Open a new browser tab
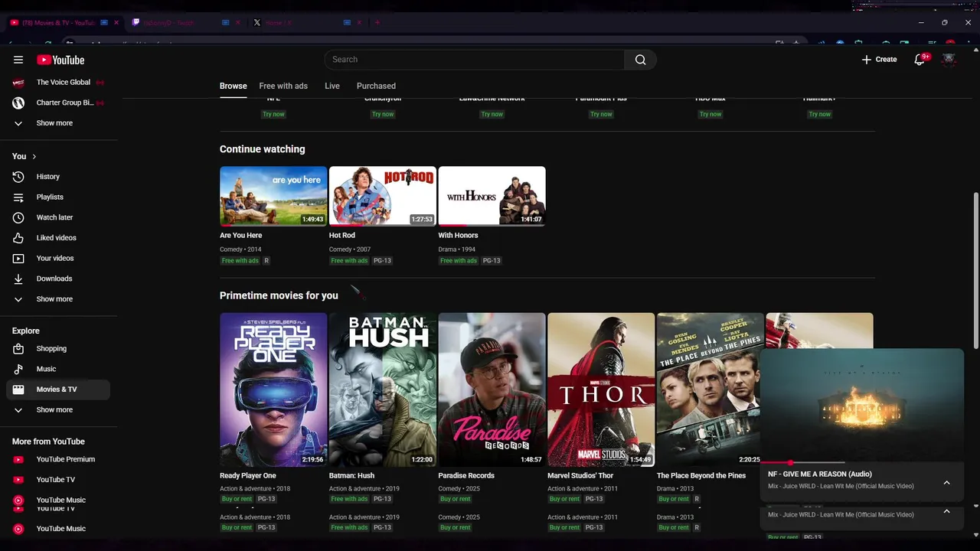Screen dimensions: 980x551 [x=377, y=23]
